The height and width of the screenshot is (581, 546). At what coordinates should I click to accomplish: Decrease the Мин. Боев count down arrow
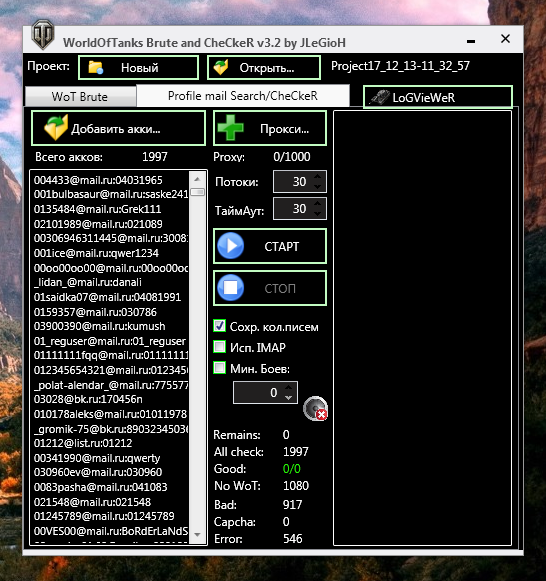point(289,397)
